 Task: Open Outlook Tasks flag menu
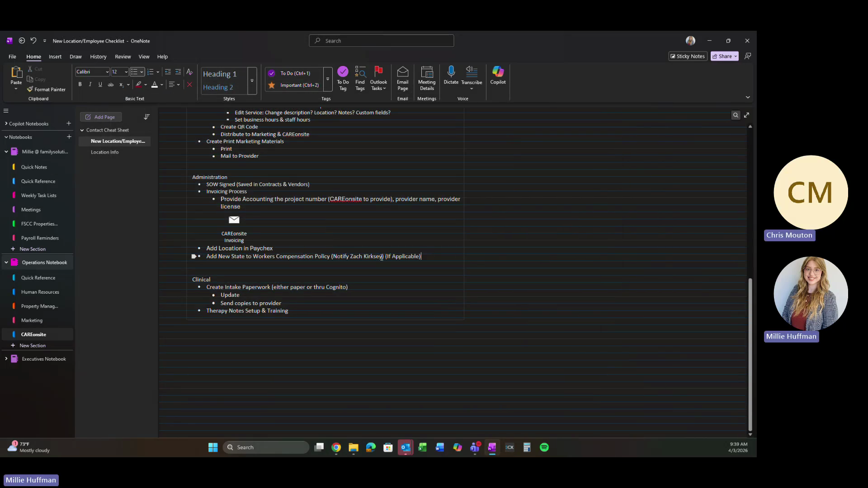(378, 79)
